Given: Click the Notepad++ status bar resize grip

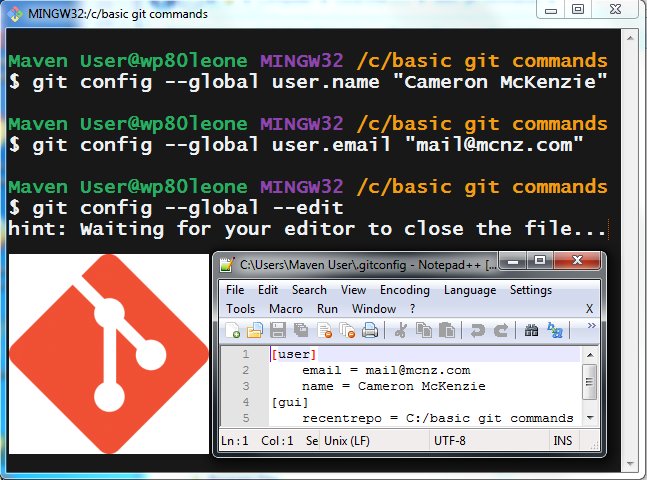Looking at the screenshot, I should [x=595, y=445].
